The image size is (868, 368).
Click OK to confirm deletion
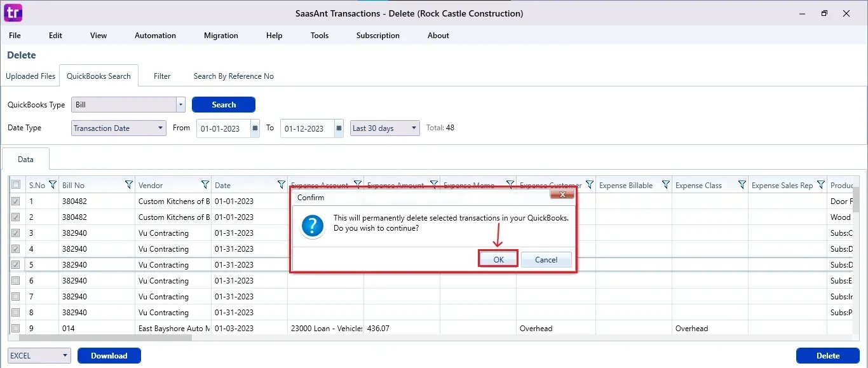(x=498, y=259)
